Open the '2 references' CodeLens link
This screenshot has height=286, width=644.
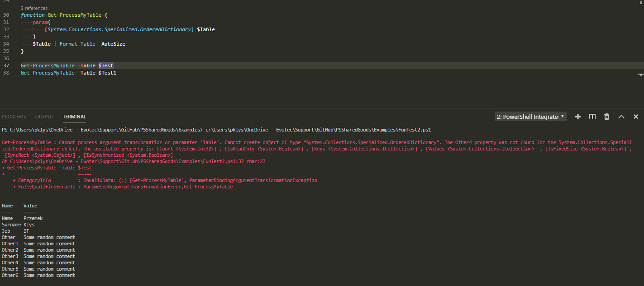coord(34,8)
